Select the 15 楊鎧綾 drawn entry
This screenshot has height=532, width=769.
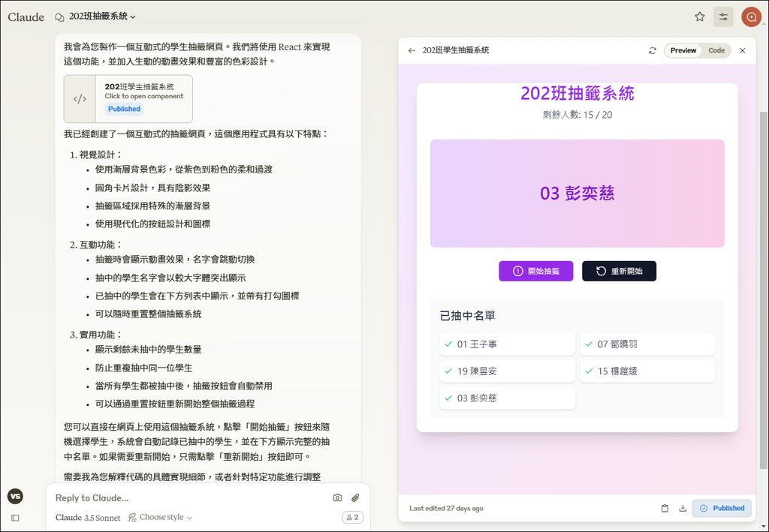647,371
